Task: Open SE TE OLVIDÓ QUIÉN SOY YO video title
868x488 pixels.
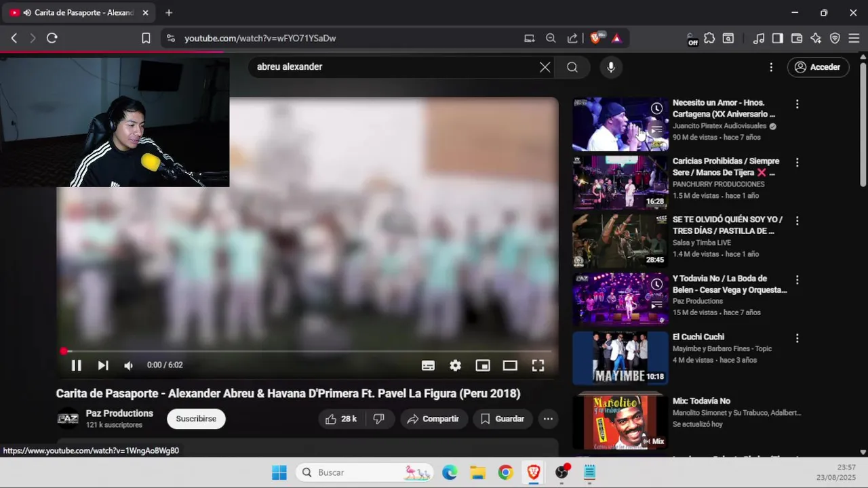Action: pos(727,226)
